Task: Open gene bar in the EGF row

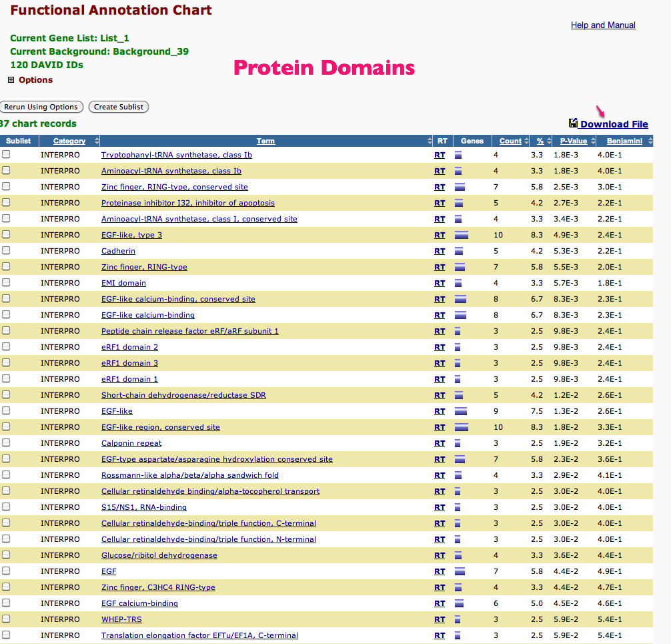Action: [x=460, y=571]
